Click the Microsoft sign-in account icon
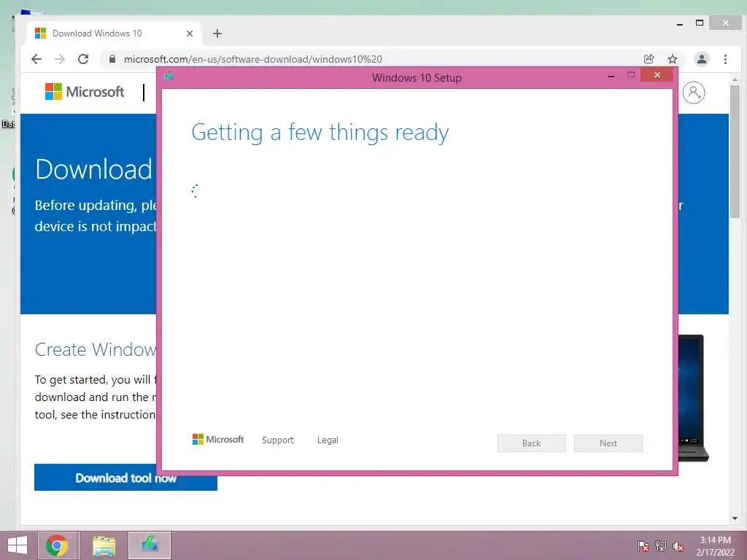Image resolution: width=747 pixels, height=560 pixels. (x=694, y=93)
